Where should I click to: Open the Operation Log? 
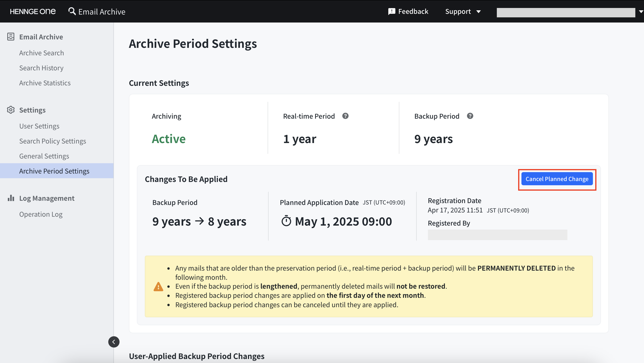click(41, 214)
